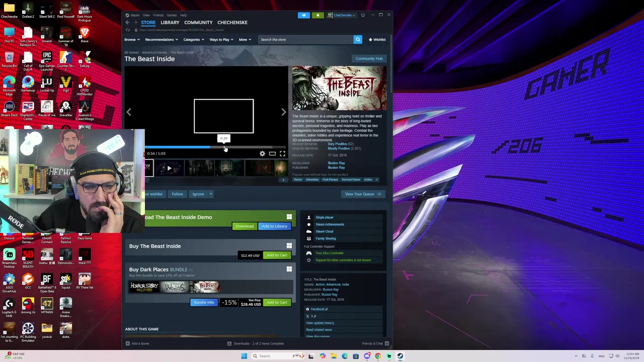
Task: Click the Add a Game plus icon
Action: pos(128,343)
